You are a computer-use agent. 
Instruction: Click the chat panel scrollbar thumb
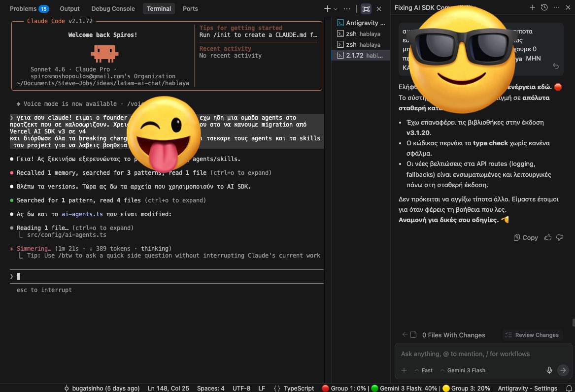pos(573,323)
